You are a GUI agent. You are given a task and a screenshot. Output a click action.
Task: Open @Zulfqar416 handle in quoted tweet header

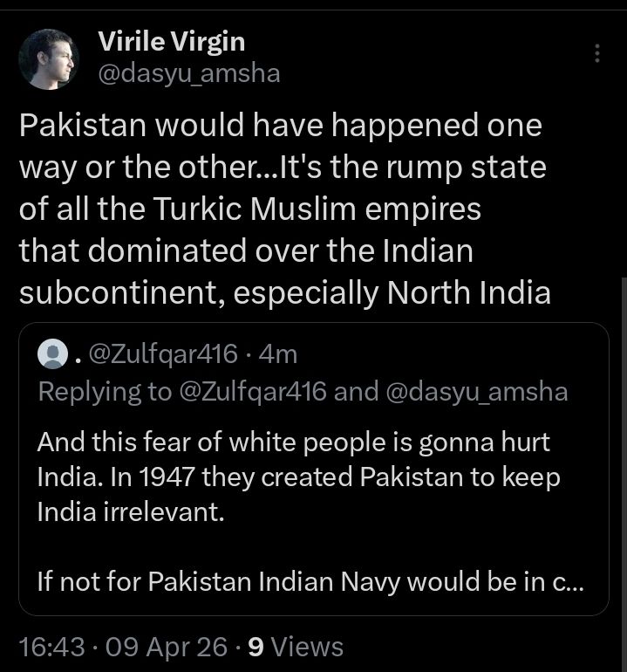pyautogui.click(x=162, y=353)
